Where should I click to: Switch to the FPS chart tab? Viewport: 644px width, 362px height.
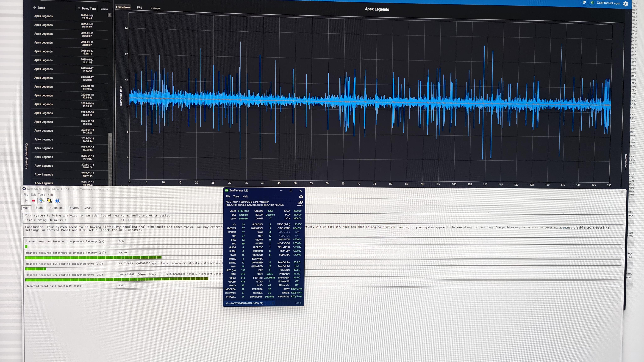tap(139, 8)
